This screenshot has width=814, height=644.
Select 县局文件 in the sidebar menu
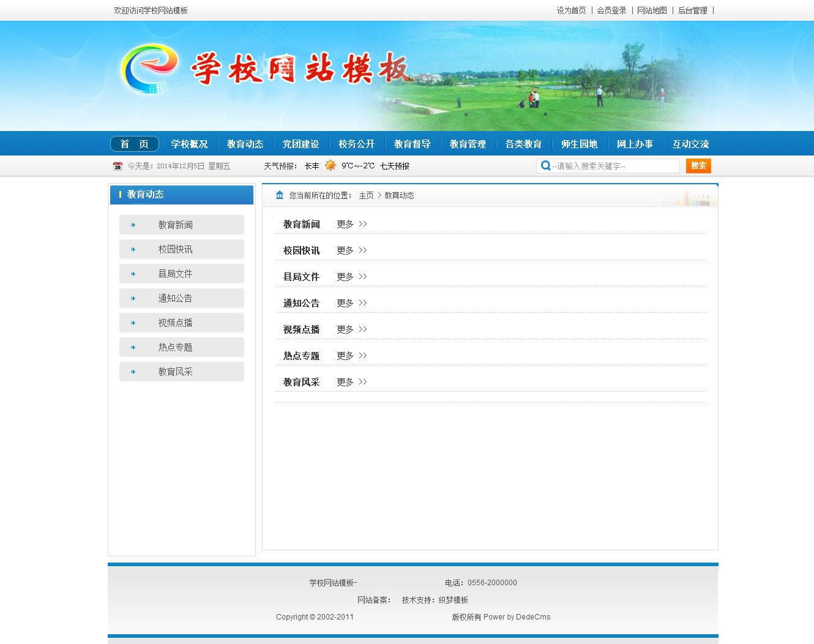click(x=182, y=274)
